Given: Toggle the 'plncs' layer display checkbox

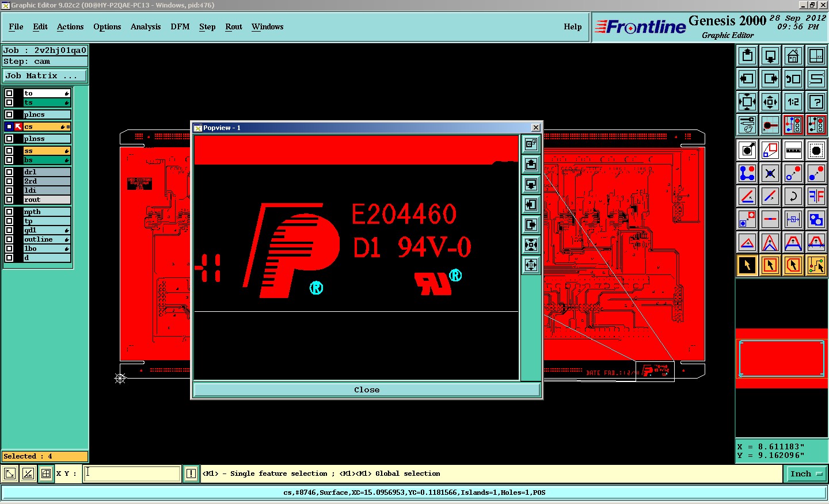Looking at the screenshot, I should [9, 114].
